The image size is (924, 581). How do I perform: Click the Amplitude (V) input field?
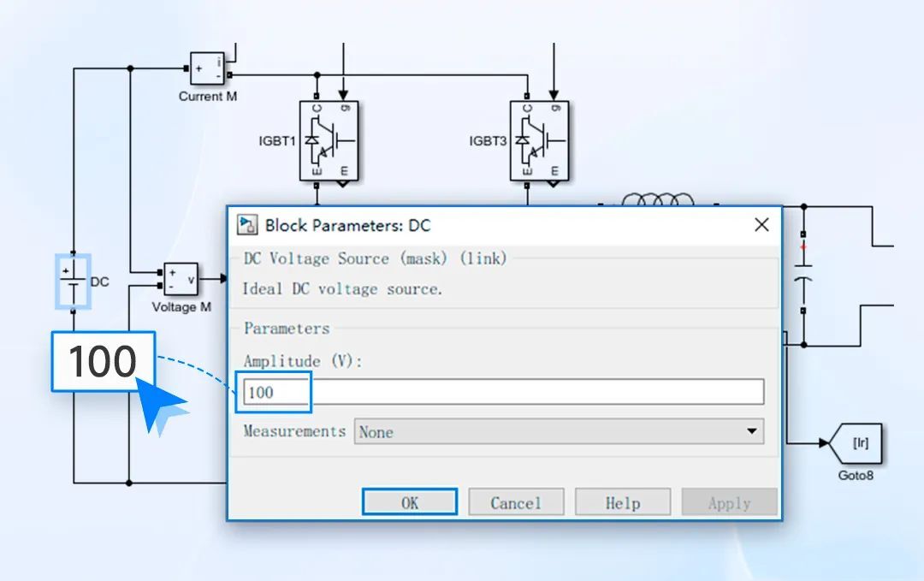(x=504, y=392)
